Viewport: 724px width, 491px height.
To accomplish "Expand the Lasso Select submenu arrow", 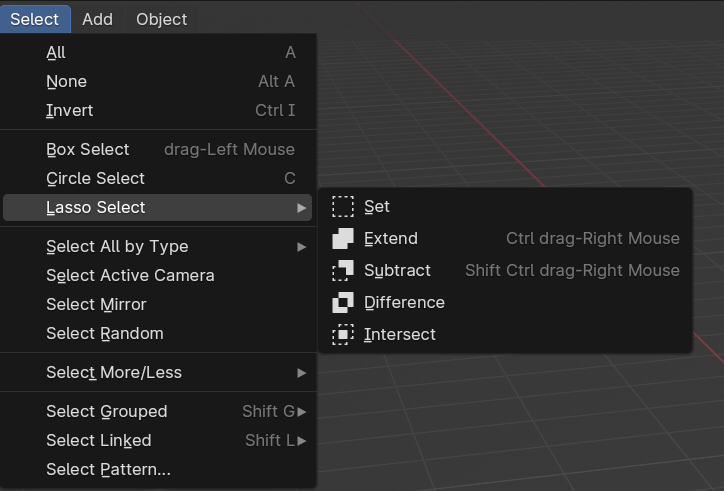I will pyautogui.click(x=301, y=208).
